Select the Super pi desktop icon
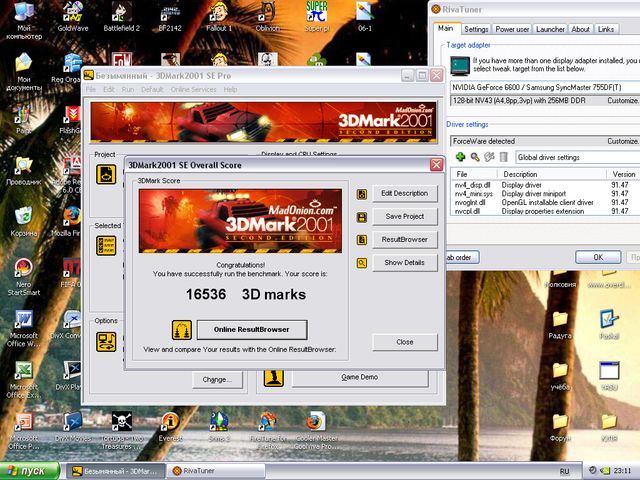Image resolution: width=640 pixels, height=480 pixels. pyautogui.click(x=317, y=17)
